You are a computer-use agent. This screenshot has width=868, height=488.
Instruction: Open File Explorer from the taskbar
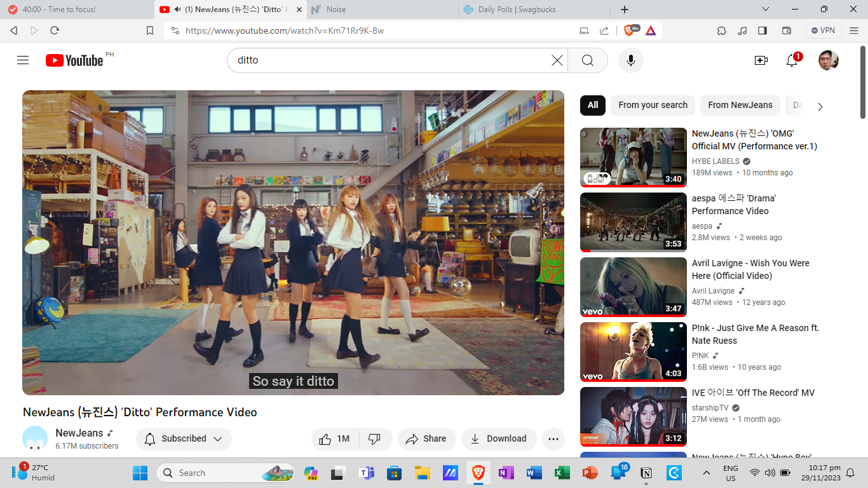tap(423, 473)
